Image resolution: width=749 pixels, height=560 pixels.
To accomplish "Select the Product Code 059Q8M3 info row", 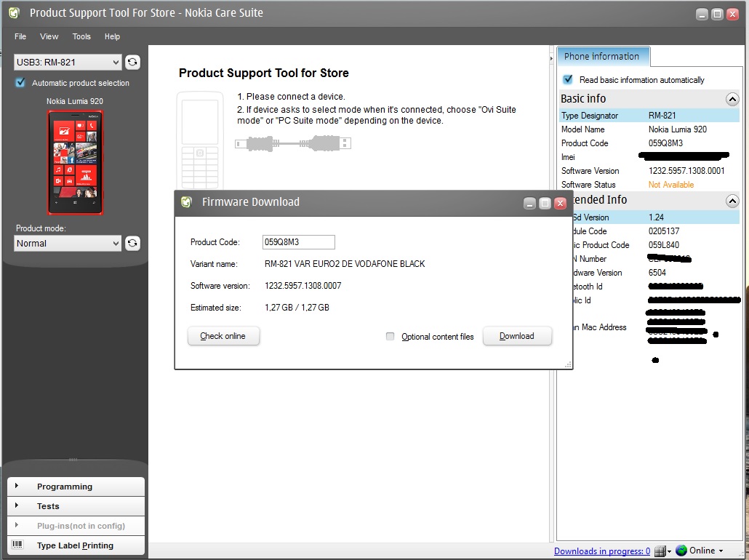I will pos(649,143).
